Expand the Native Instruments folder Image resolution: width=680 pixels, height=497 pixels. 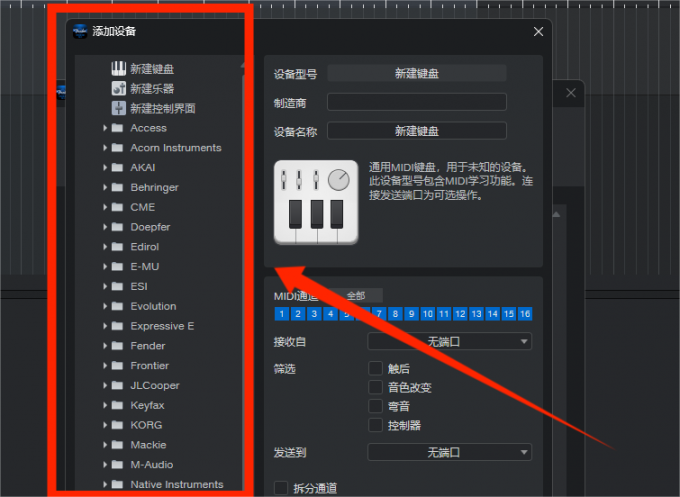click(105, 484)
